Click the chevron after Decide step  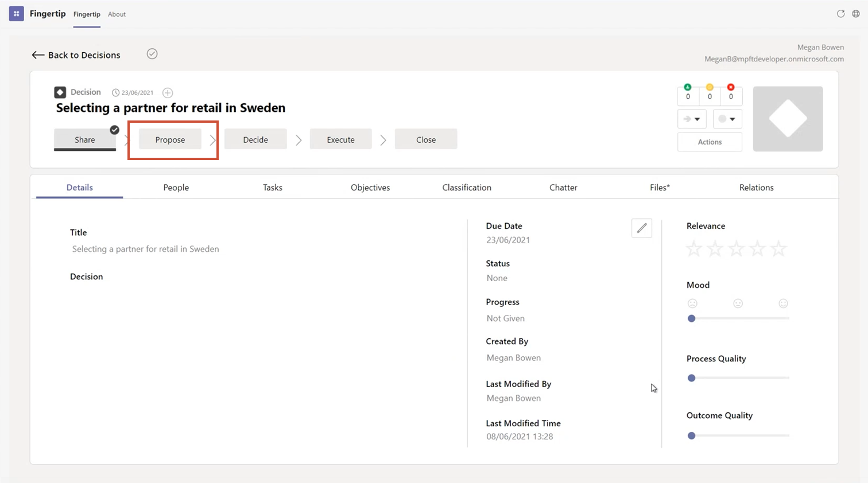299,140
